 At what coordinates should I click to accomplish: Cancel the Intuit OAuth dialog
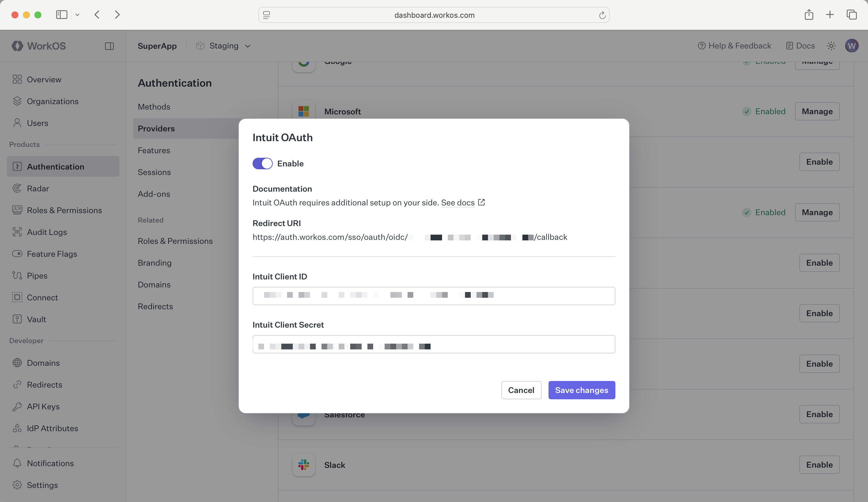(521, 390)
